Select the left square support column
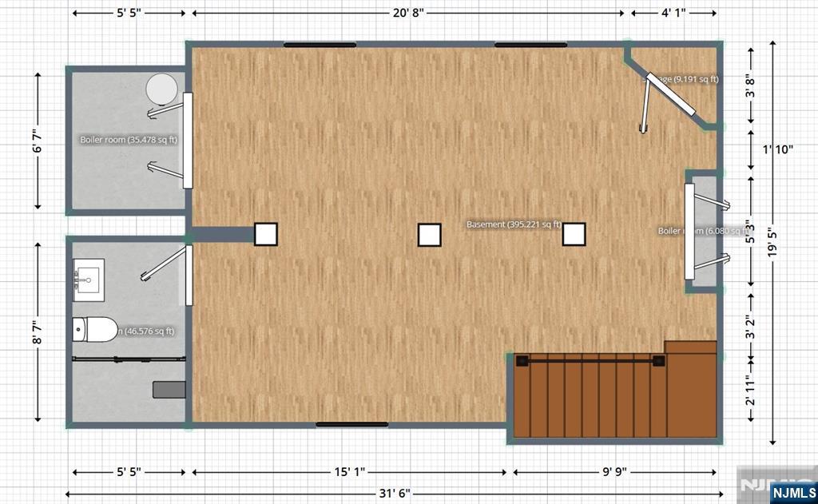The width and height of the screenshot is (818, 504). pos(265,234)
